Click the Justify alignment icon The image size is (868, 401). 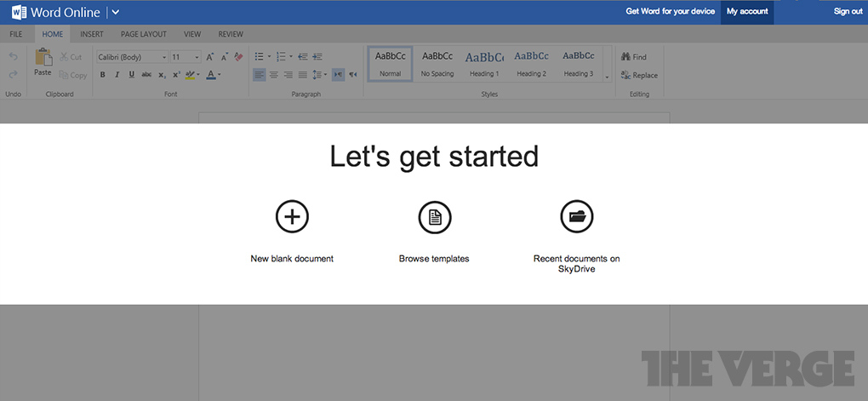click(302, 75)
